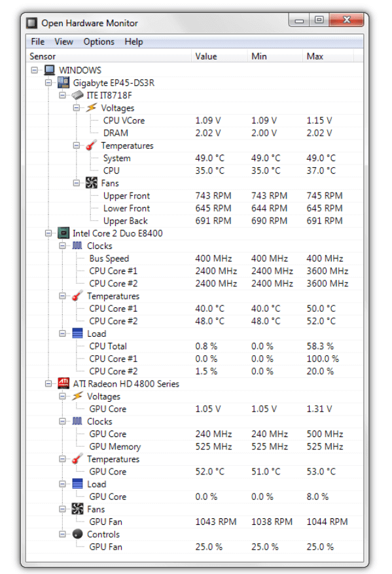The height and width of the screenshot is (574, 392).
Task: Select the ITE IT8718F chip icon
Action: coord(77,95)
